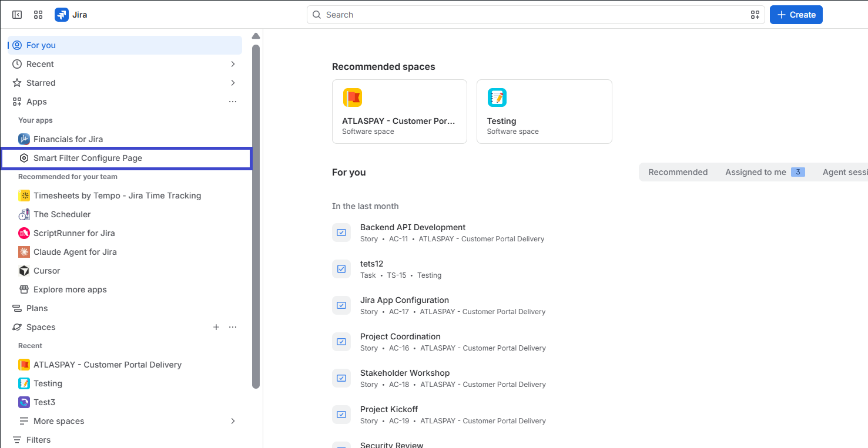Open the Project Kickoff story
The height and width of the screenshot is (448, 868).
389,409
